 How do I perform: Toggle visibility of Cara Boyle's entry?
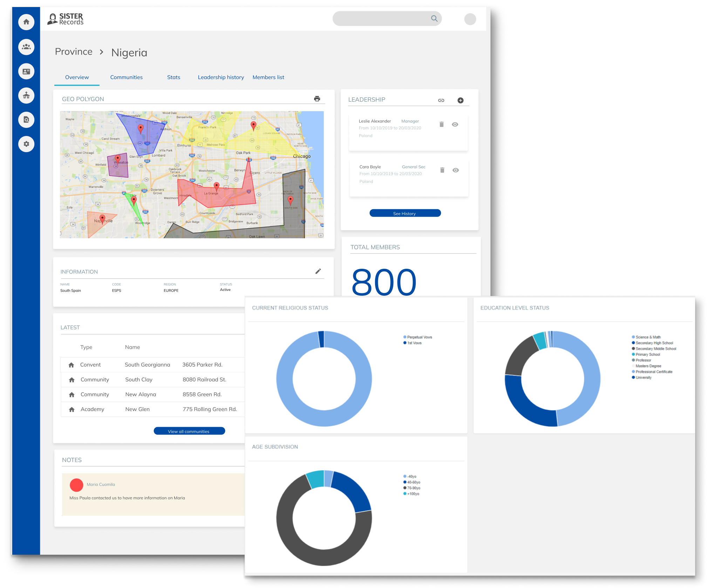click(456, 170)
